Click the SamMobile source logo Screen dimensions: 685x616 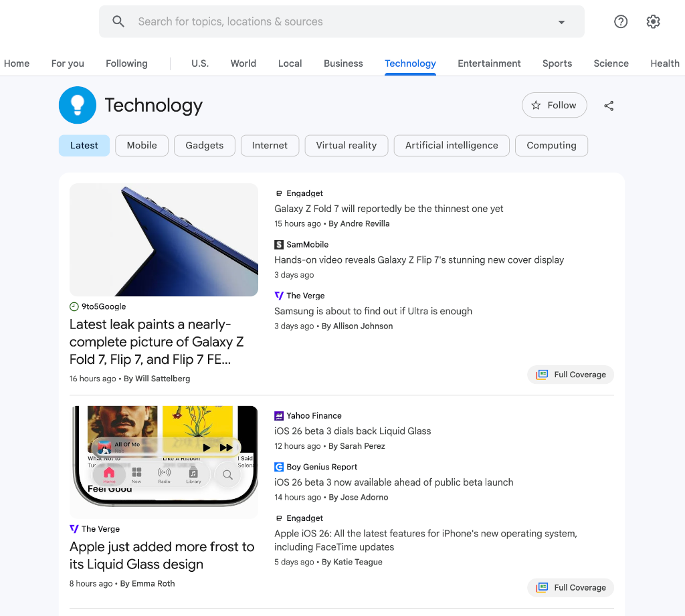tap(278, 244)
